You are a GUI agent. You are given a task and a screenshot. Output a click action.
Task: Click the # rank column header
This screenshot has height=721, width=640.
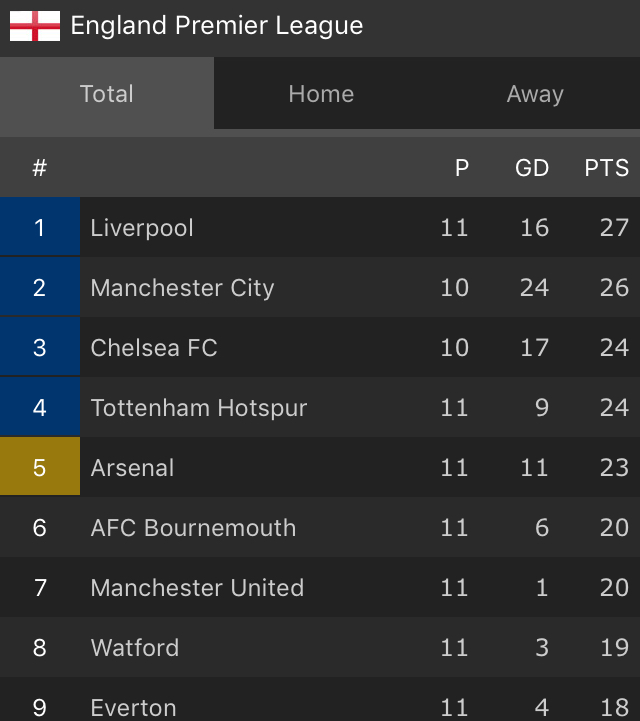tap(40, 168)
